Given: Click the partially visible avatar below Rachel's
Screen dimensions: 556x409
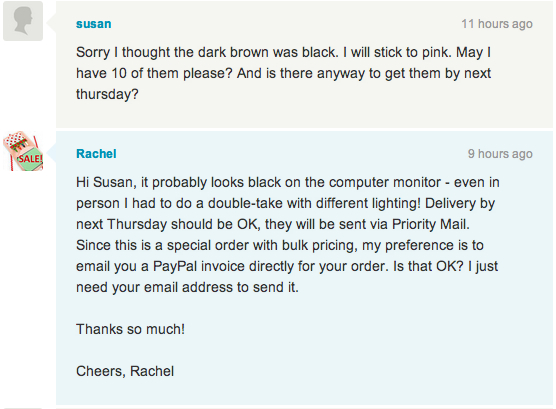Looking at the screenshot, I should pyautogui.click(x=23, y=408).
